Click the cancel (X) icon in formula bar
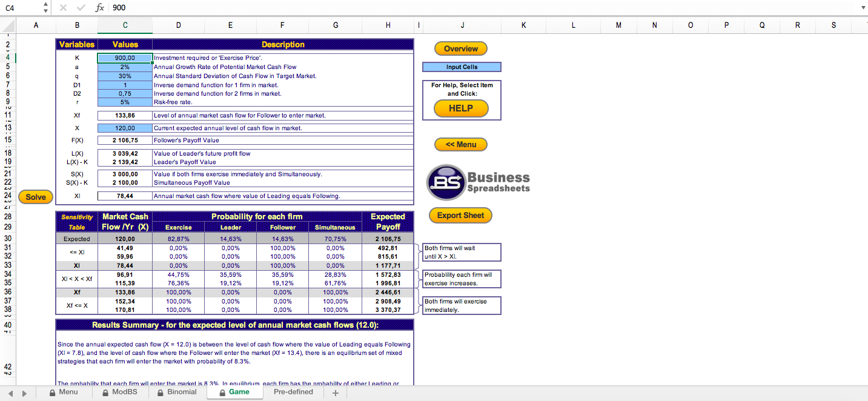This screenshot has width=868, height=401. (x=63, y=8)
